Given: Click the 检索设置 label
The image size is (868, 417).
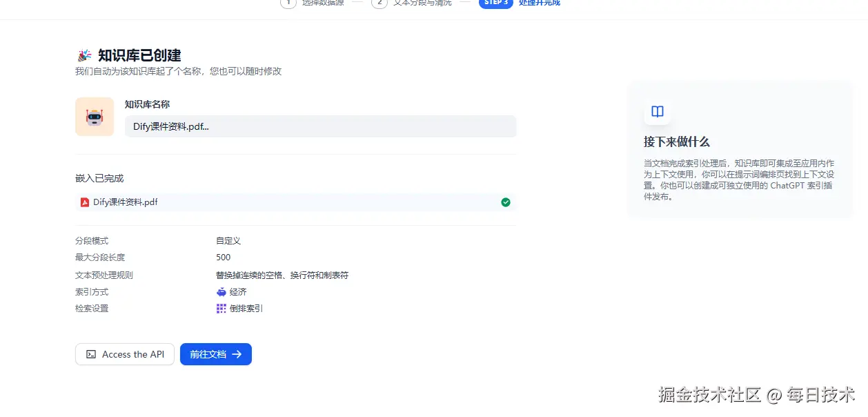Looking at the screenshot, I should [92, 309].
